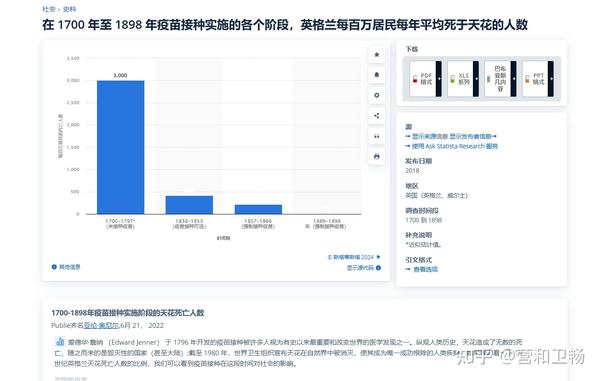Click the 英国（英格兰、威尔士） region value
600x381 pixels.
coord(436,195)
